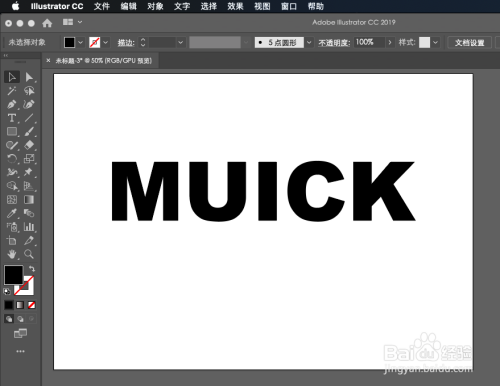Select the Magic Wand tool

click(12, 91)
